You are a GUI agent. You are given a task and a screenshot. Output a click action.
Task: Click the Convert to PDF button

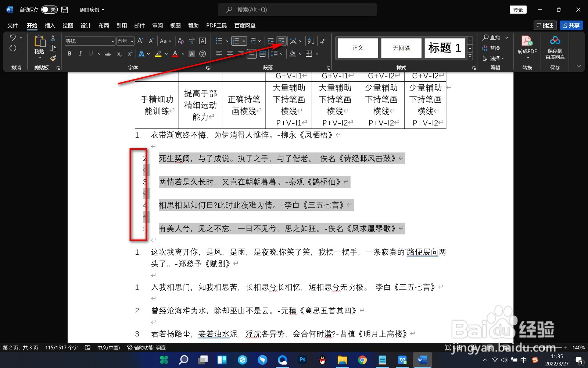click(x=527, y=47)
